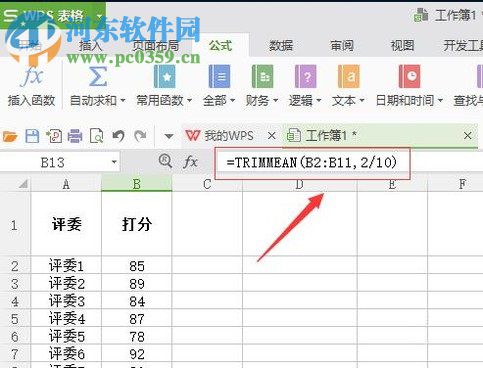Select the score cell with 89
483x368 pixels.
137,283
